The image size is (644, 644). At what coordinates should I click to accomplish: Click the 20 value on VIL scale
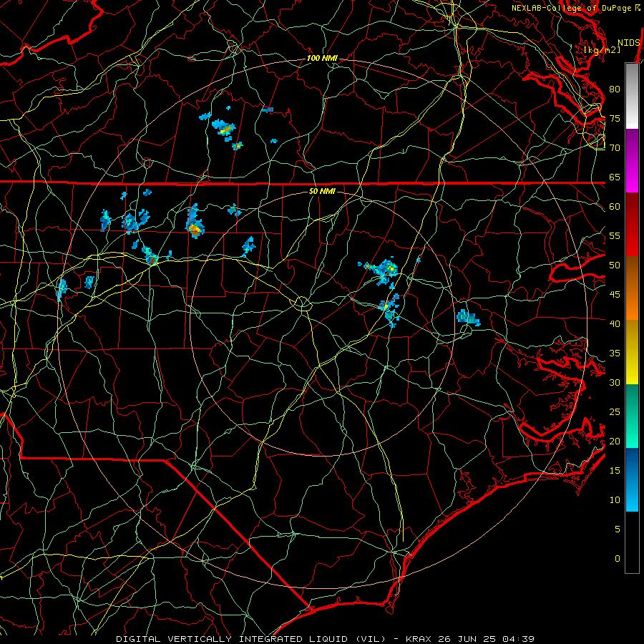615,441
